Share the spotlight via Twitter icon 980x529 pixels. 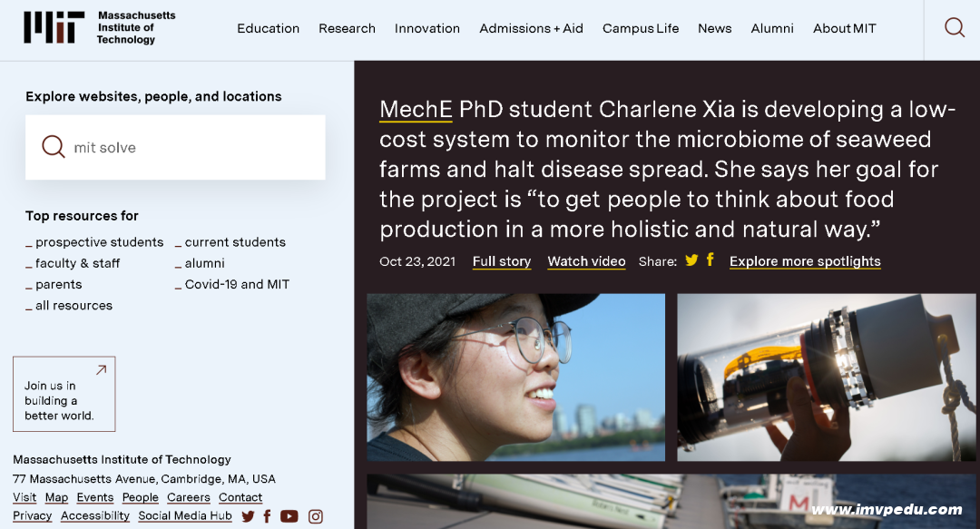(x=691, y=260)
